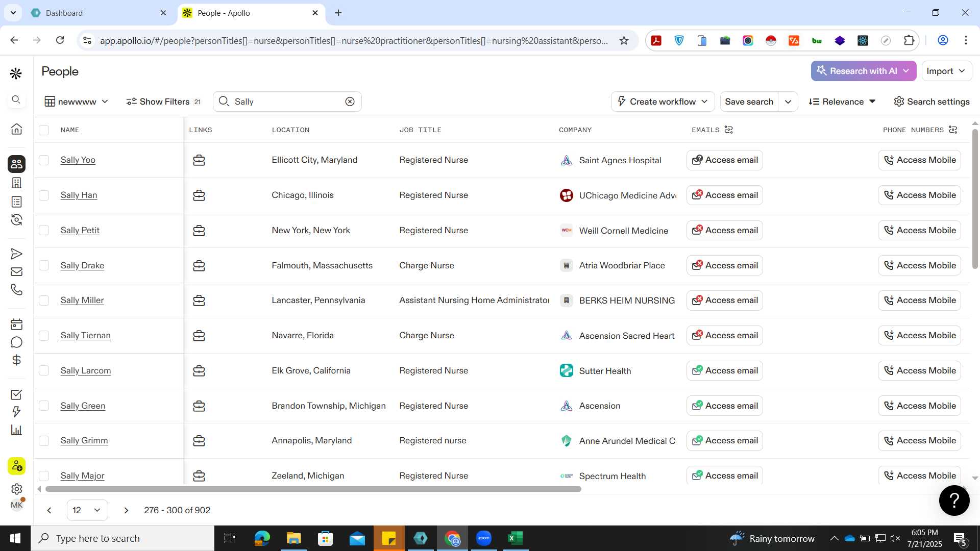Expand Create workflow dropdown
Image resolution: width=980 pixels, height=551 pixels.
(662, 102)
